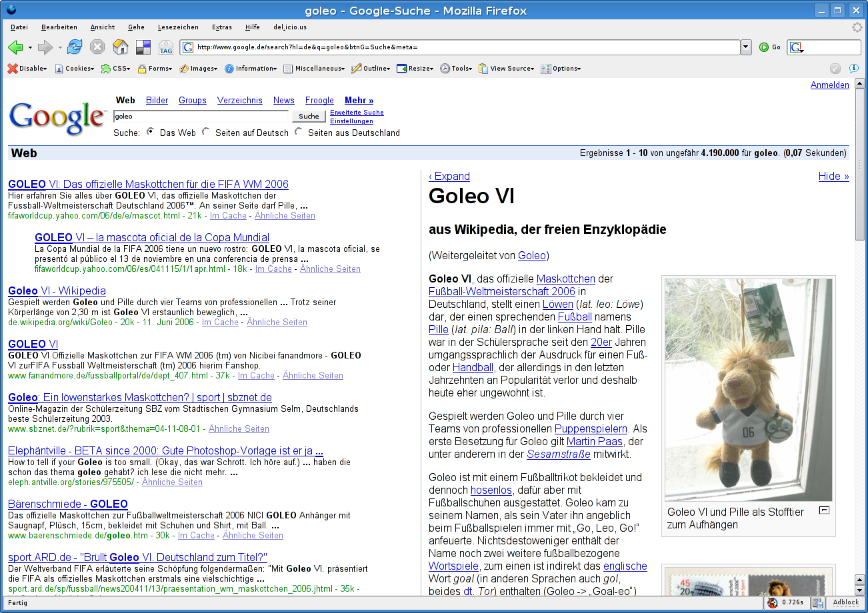Open the Information dropdown menu
Screen dimensions: 868x613
click(x=251, y=69)
